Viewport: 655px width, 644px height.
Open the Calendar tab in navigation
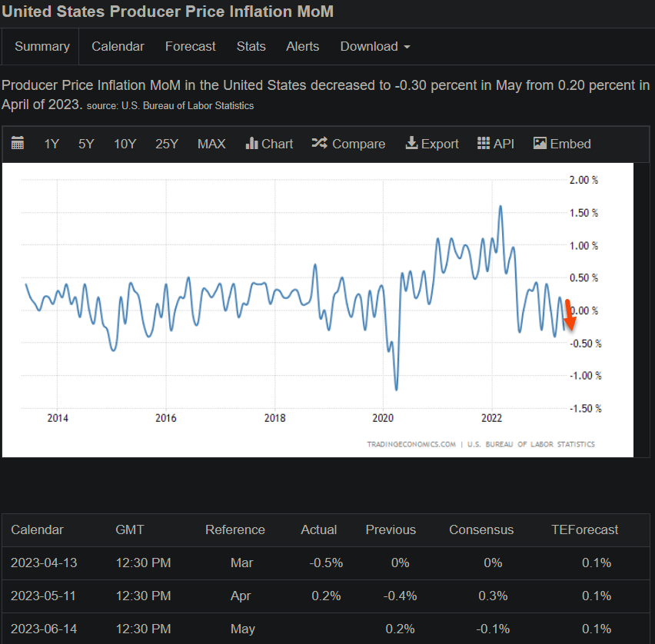[118, 46]
